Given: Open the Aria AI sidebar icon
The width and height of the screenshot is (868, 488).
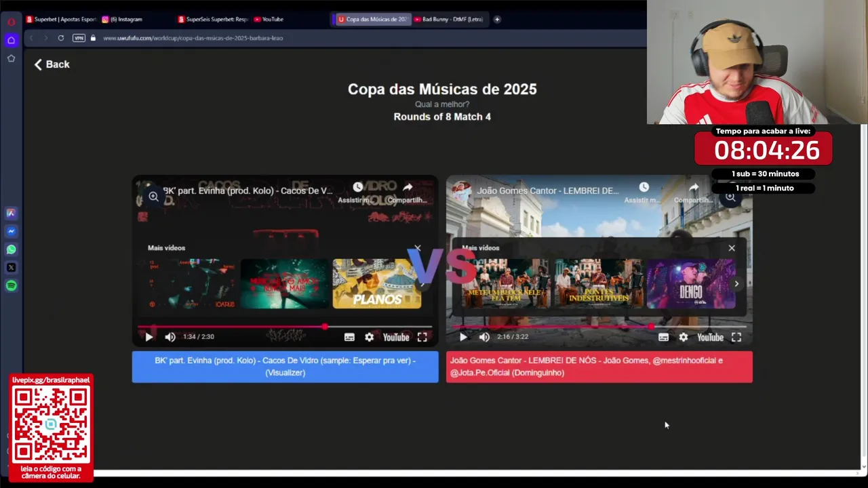Looking at the screenshot, I should pyautogui.click(x=11, y=213).
